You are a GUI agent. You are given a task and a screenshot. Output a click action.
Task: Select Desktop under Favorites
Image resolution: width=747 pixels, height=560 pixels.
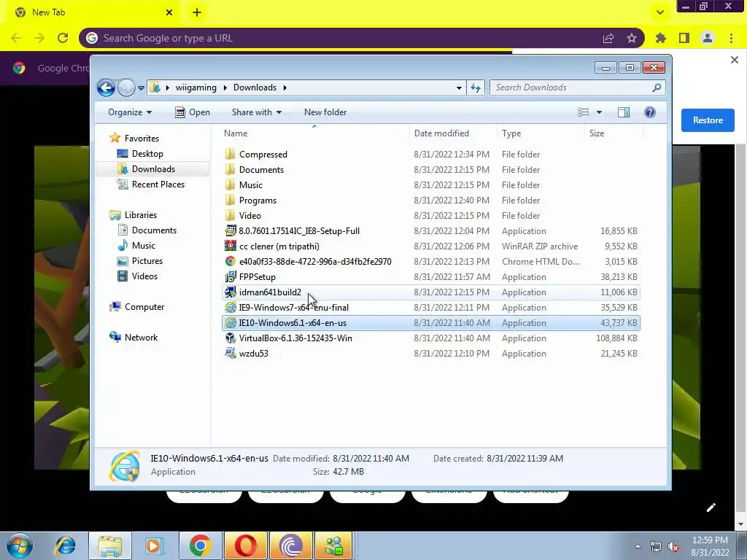coord(147,154)
